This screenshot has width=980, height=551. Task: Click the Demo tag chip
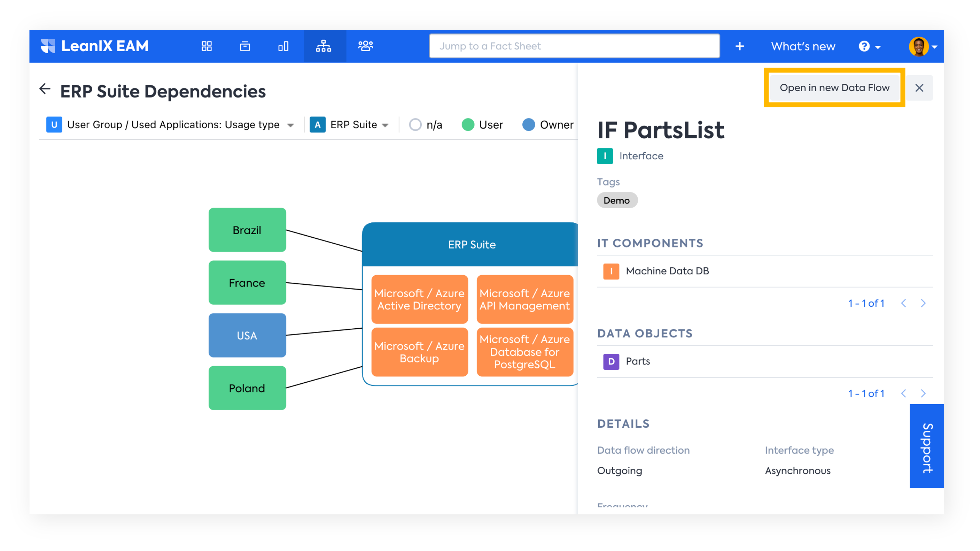617,200
